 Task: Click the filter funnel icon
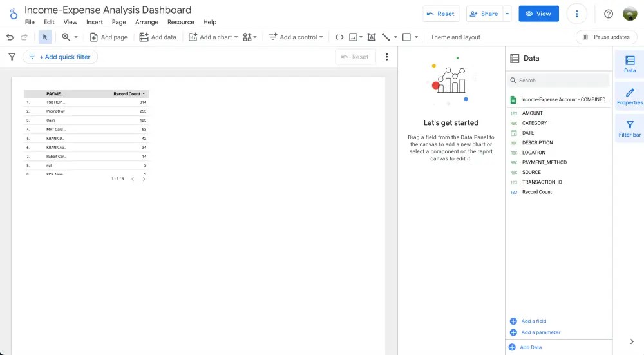tap(12, 57)
